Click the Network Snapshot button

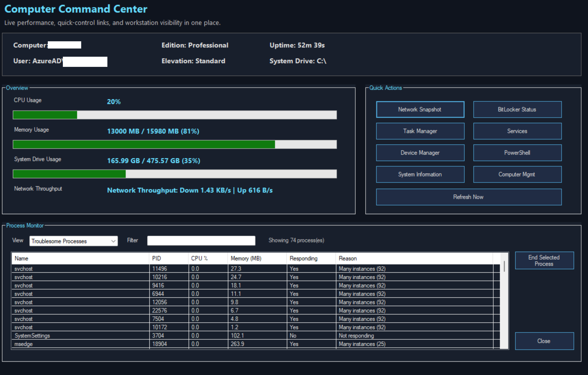coord(420,109)
